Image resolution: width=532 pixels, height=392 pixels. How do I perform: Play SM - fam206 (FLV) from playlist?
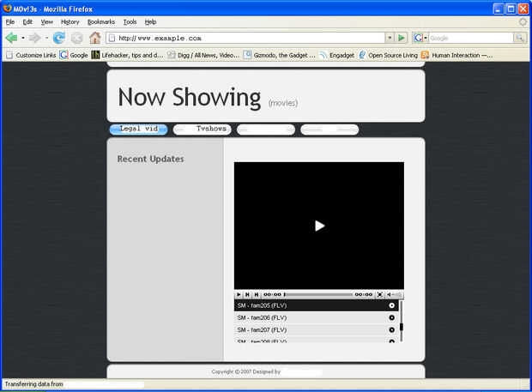(317, 317)
